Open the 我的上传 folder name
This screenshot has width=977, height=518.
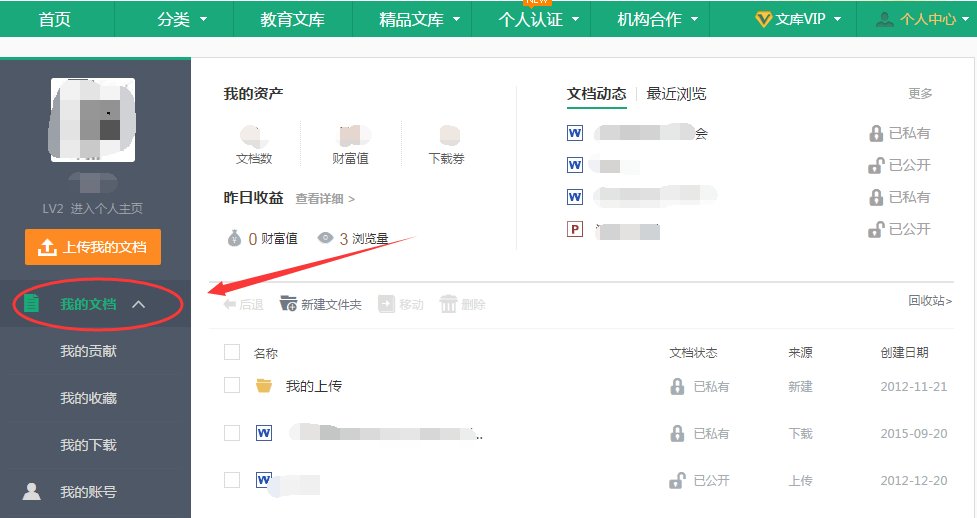point(314,386)
